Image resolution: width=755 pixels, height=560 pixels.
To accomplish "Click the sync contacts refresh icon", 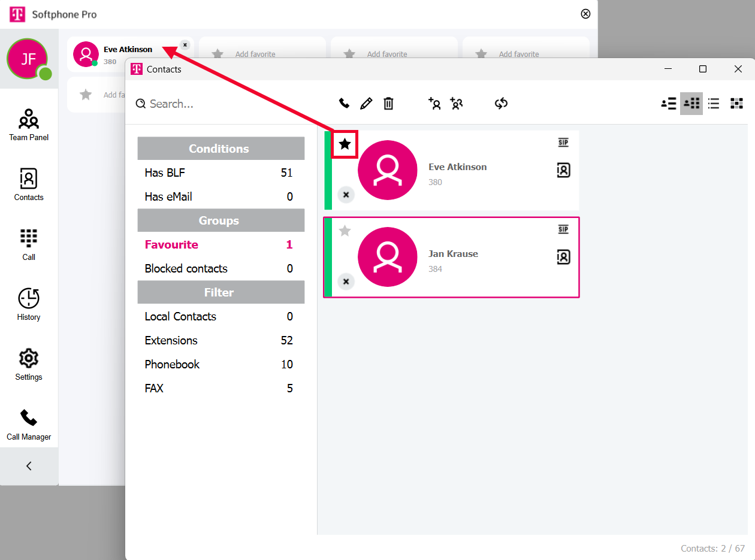I will [501, 104].
